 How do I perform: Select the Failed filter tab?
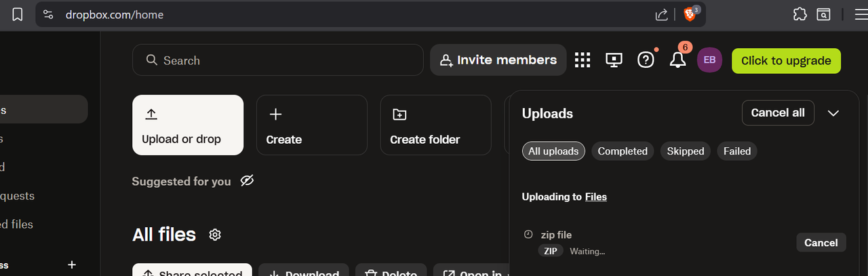point(737,151)
